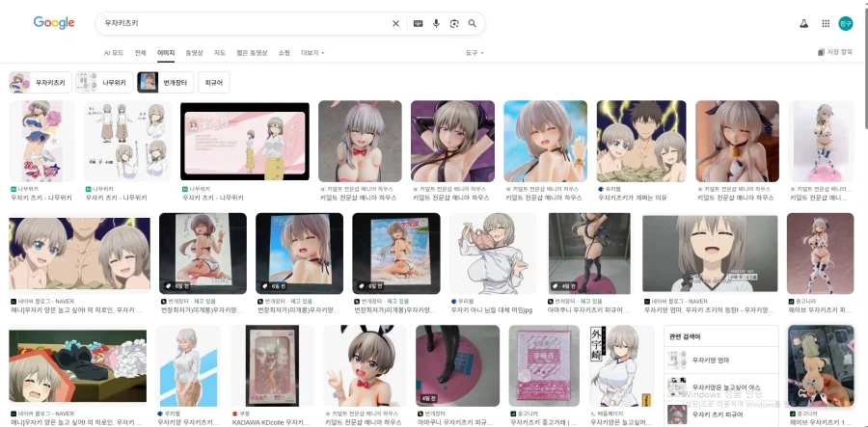Switch to the 쇼핑 tab
Screen dimensions: 868x427
(284, 53)
